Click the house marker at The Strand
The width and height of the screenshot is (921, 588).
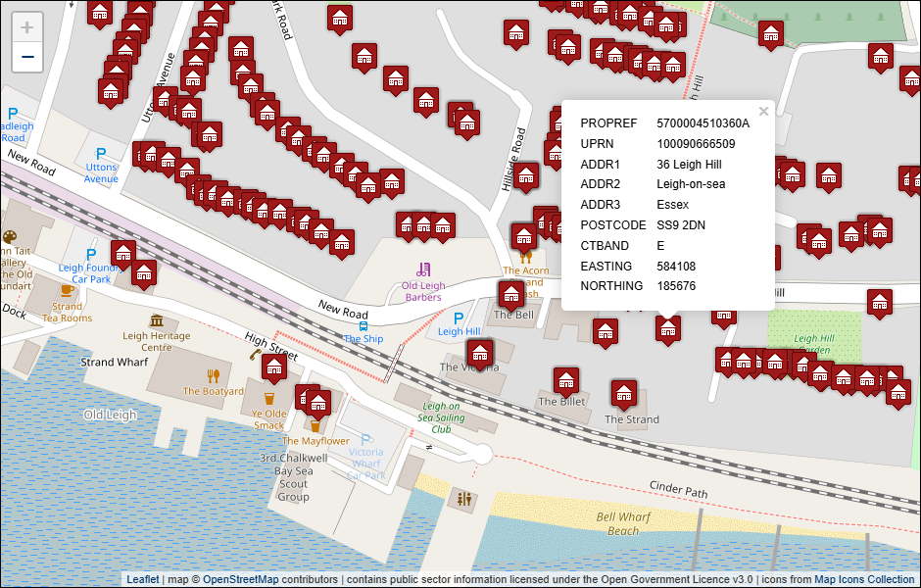[x=624, y=395]
